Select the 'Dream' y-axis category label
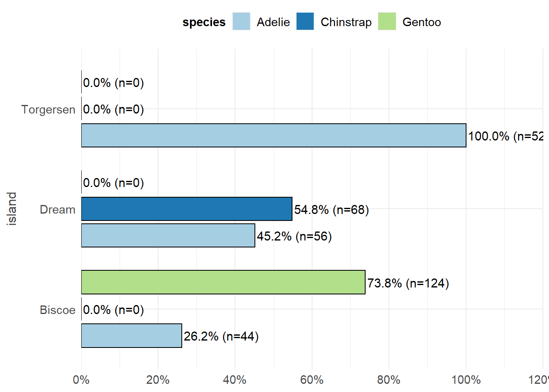The height and width of the screenshot is (392, 549). (58, 209)
